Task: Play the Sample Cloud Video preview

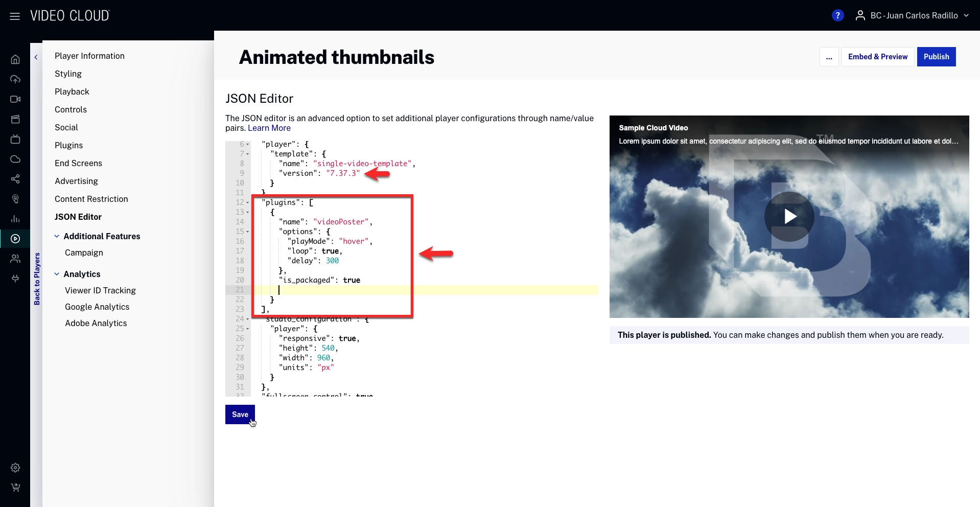Action: [x=789, y=217]
